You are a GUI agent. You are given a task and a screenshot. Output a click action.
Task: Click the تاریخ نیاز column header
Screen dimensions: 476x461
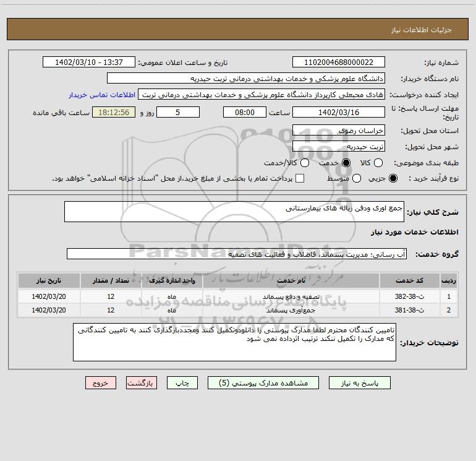[49, 281]
